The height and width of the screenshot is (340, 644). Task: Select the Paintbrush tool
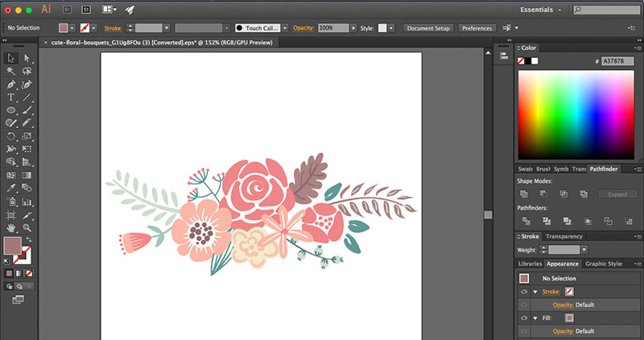[x=27, y=110]
